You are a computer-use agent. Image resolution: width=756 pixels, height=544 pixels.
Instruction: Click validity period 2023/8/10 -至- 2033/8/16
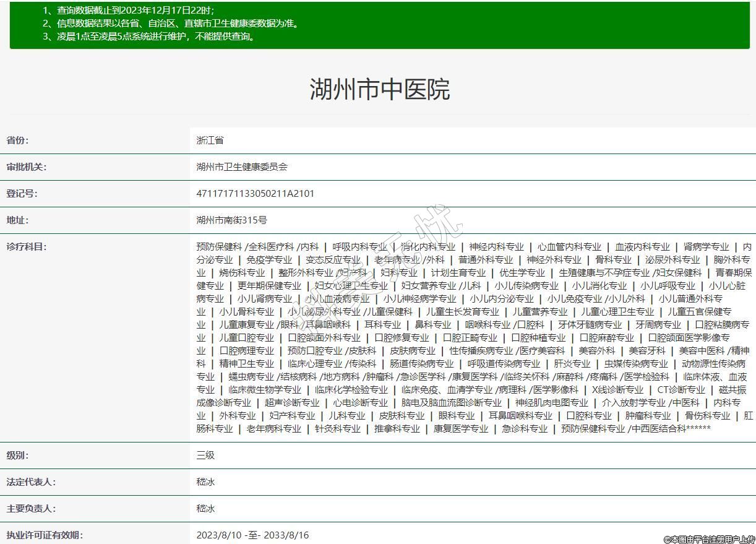click(252, 535)
